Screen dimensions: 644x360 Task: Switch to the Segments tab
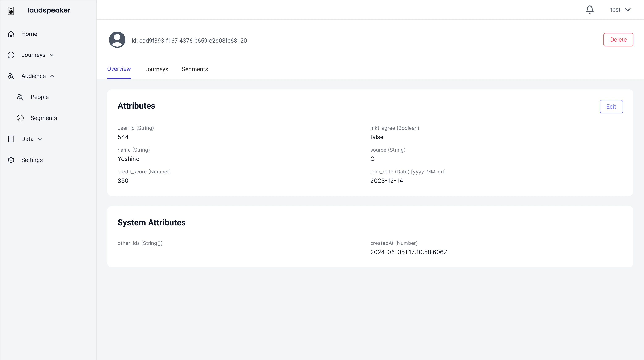195,69
